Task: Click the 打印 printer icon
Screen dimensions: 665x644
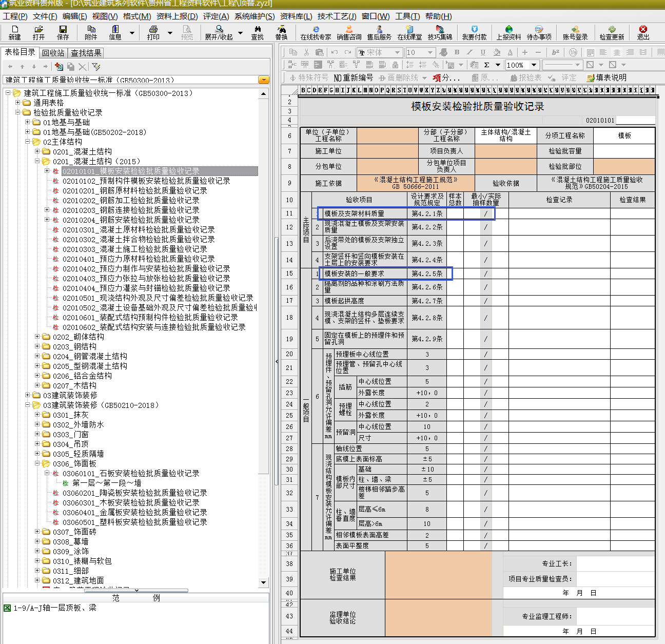Action: [x=153, y=32]
